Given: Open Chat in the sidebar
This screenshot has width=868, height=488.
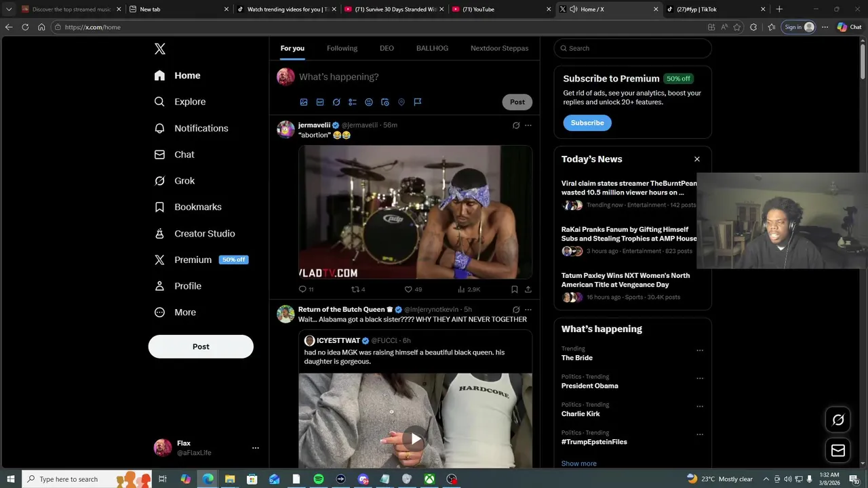Looking at the screenshot, I should [x=175, y=155].
